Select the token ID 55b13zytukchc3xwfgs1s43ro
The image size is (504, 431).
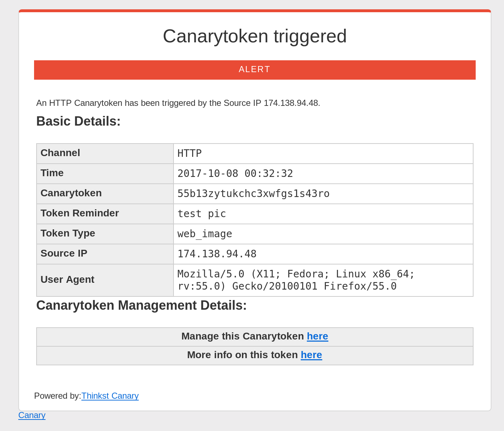click(x=253, y=194)
